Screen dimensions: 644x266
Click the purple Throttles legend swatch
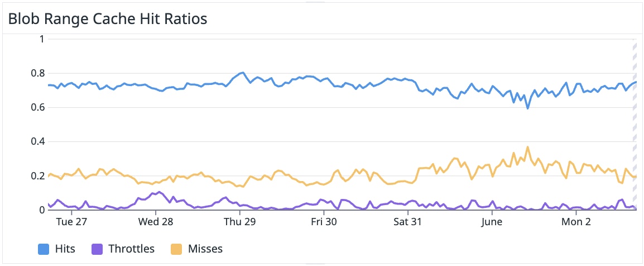97,249
